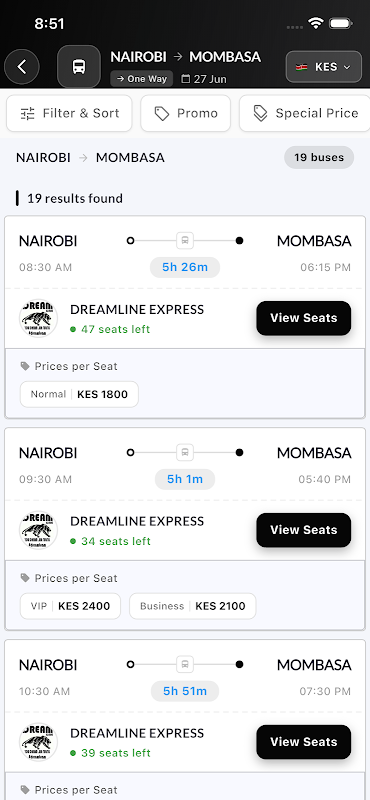This screenshot has height=800, width=370.
Task: Tap the 27 Jun date calendar
Action: pos(204,79)
